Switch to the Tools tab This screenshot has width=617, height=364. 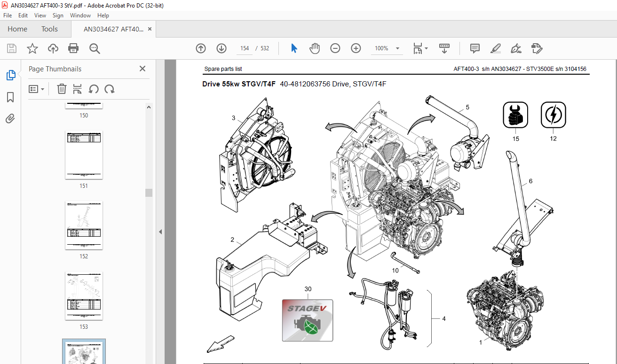click(49, 29)
